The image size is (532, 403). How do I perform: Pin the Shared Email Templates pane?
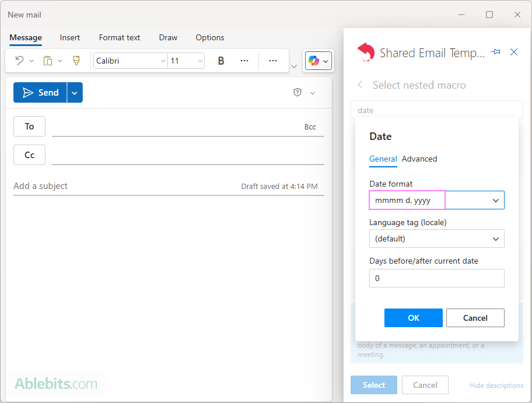pos(496,52)
